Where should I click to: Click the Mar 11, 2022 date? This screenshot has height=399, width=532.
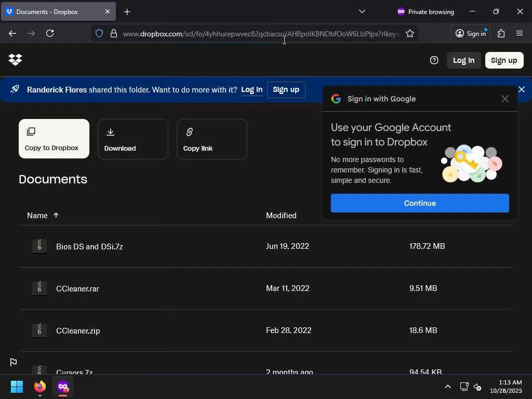click(x=287, y=288)
